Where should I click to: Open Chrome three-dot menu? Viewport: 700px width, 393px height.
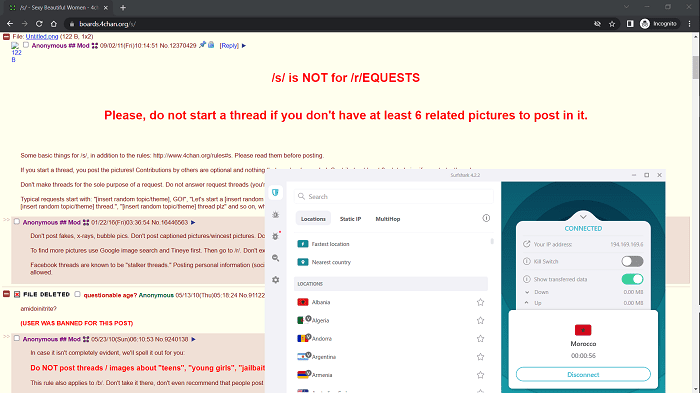[x=689, y=24]
